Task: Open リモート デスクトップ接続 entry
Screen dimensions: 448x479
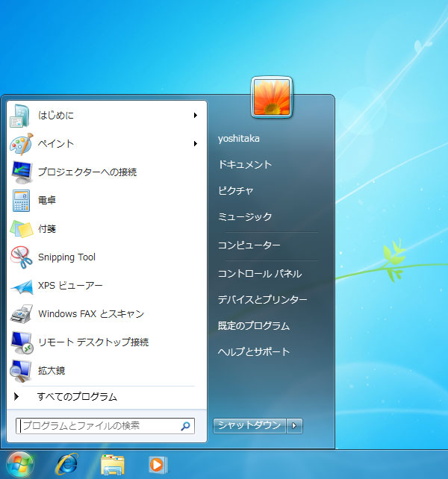Action: point(107,342)
